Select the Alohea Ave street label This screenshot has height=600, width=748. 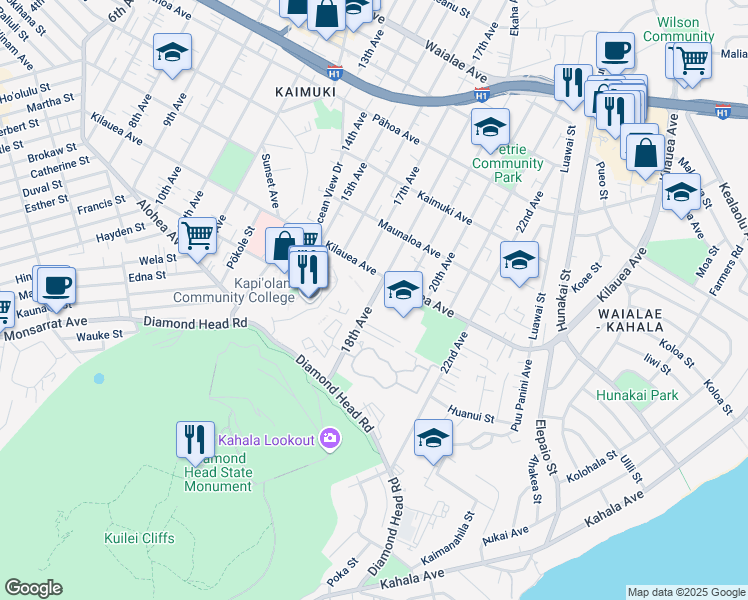157,222
